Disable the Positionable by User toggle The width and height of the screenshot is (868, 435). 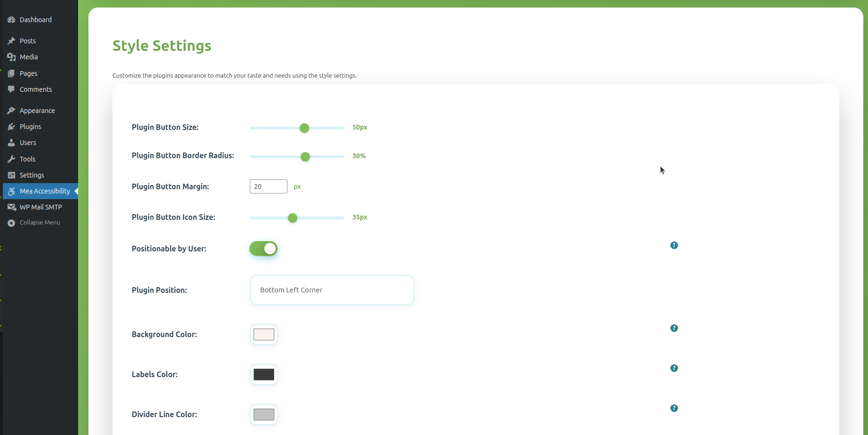click(263, 248)
